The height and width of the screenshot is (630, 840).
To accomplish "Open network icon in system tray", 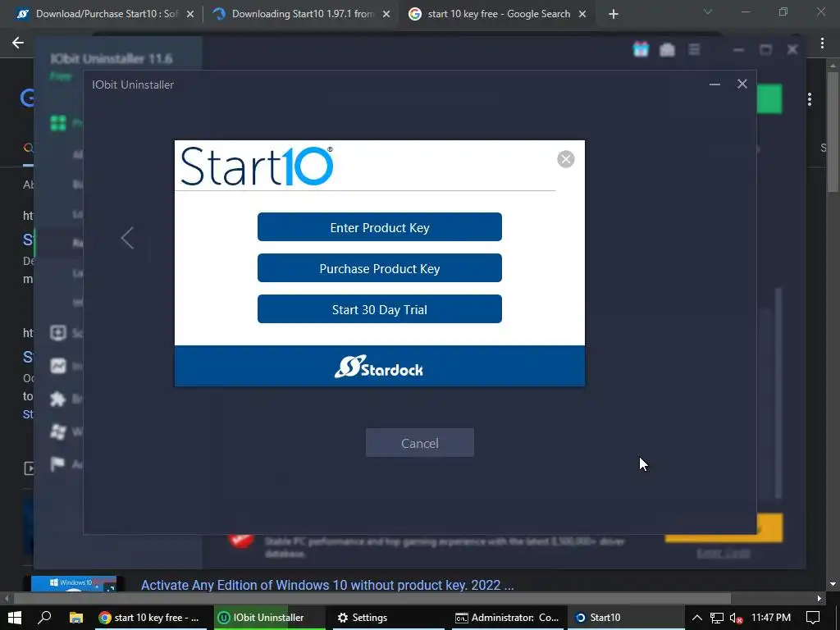I will pyautogui.click(x=717, y=618).
